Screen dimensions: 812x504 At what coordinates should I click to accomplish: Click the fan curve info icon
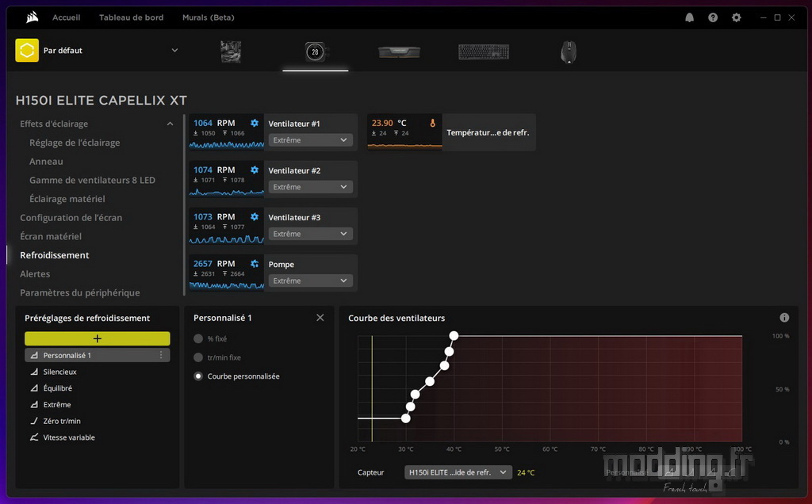[784, 318]
